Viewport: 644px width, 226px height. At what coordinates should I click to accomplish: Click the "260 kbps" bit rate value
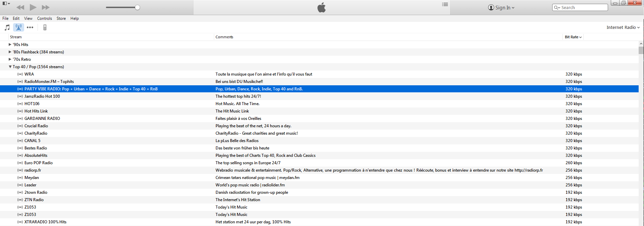pyautogui.click(x=574, y=163)
